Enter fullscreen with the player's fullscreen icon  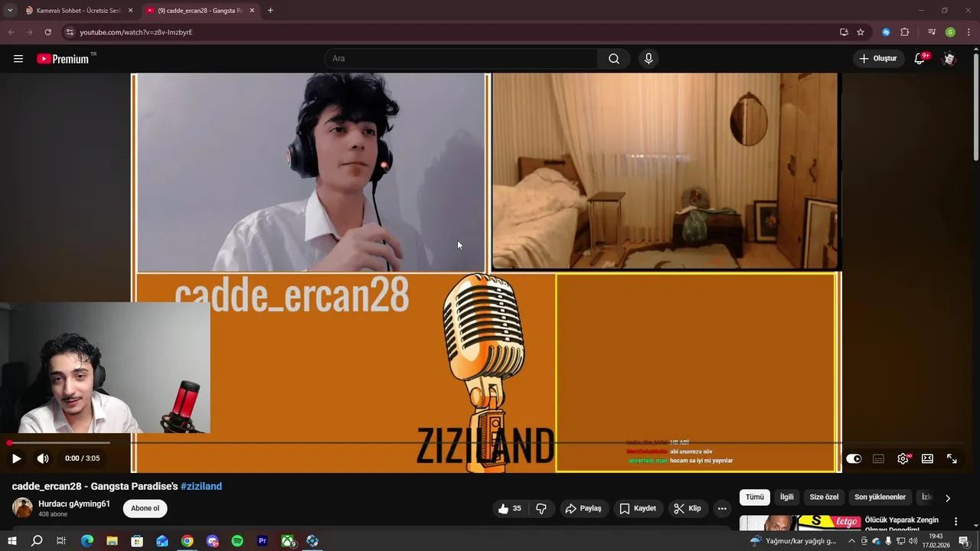[952, 458]
